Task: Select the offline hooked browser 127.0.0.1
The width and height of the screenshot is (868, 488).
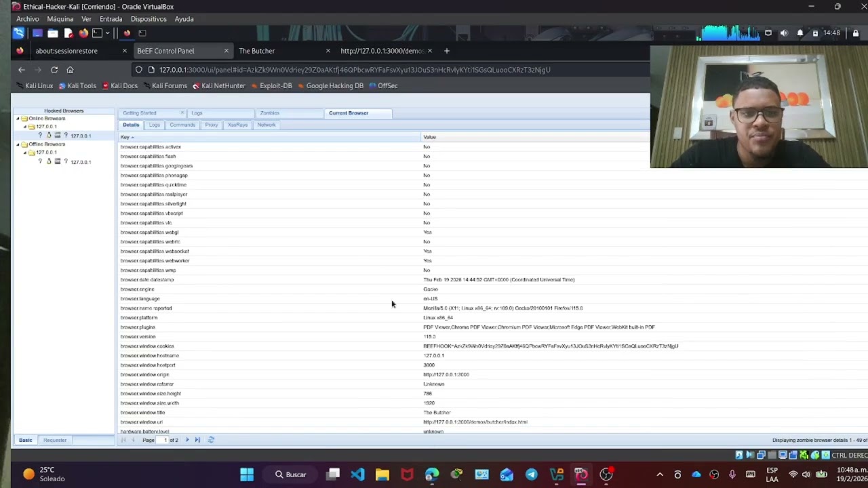Action: 80,162
